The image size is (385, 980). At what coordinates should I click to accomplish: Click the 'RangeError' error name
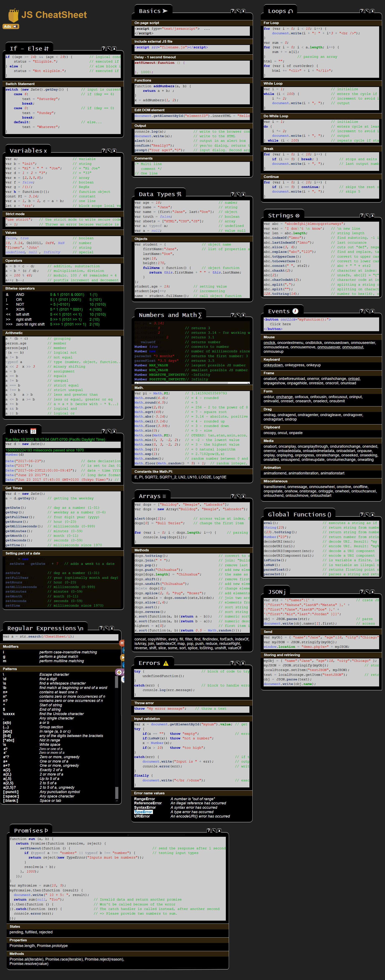click(144, 799)
